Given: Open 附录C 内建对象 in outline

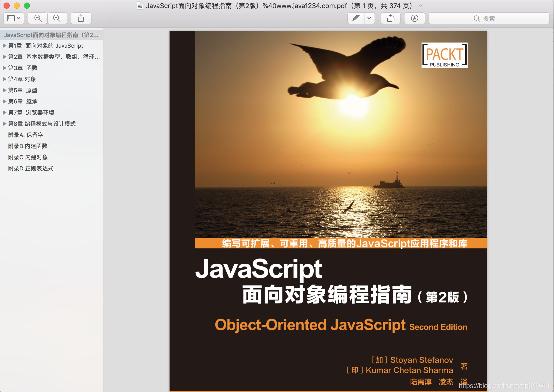Looking at the screenshot, I should [x=28, y=157].
